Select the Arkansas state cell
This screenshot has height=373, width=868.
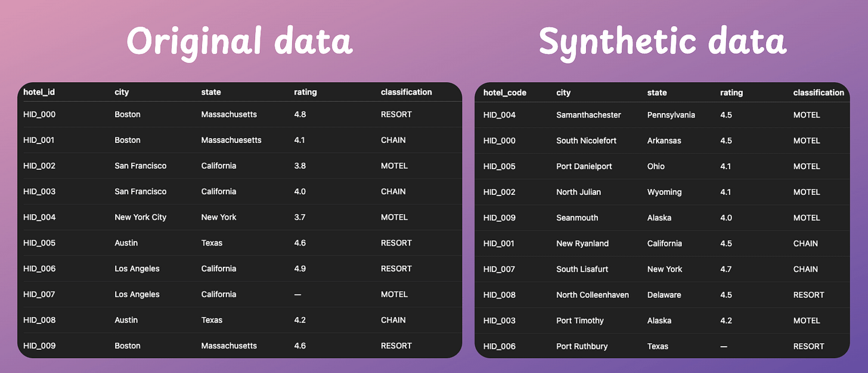click(x=664, y=141)
